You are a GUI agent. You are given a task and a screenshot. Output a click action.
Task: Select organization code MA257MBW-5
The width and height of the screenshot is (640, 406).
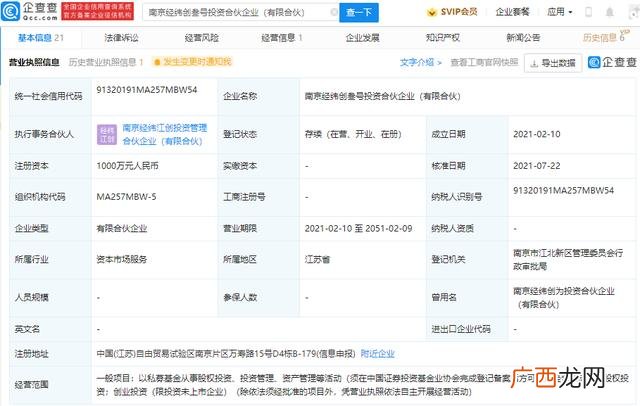126,197
